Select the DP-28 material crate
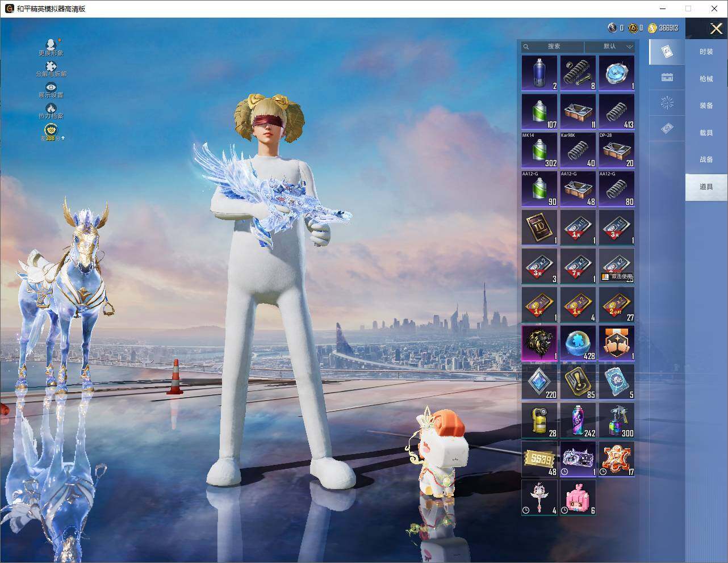This screenshot has width=728, height=563. coord(617,150)
